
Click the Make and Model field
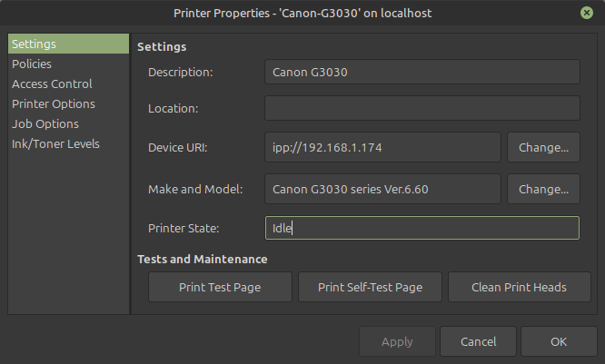[x=382, y=190]
